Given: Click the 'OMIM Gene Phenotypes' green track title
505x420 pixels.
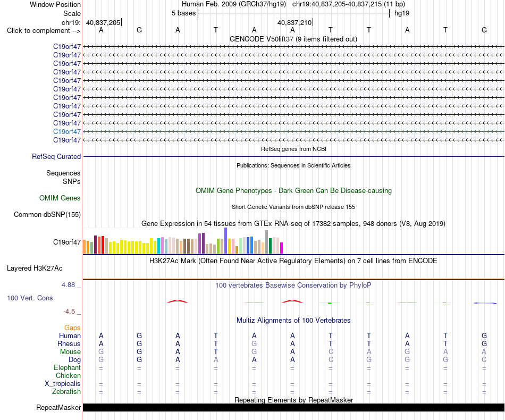Looking at the screenshot, I should pos(293,191).
